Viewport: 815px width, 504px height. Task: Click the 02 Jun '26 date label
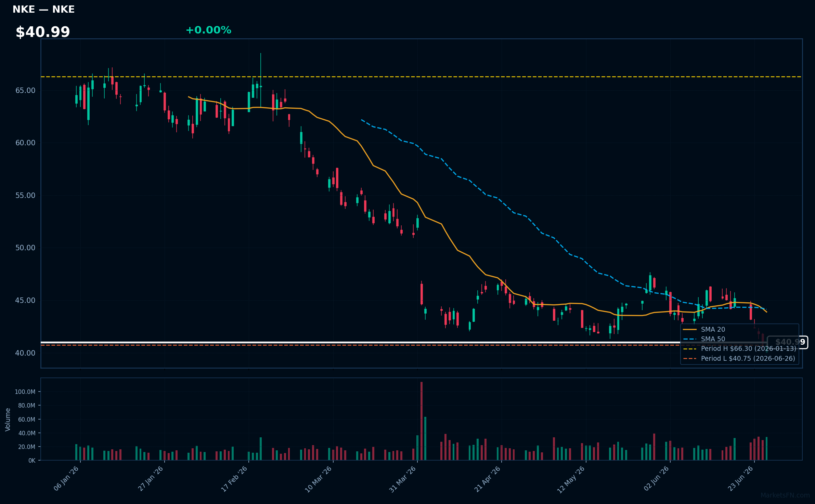656,478
